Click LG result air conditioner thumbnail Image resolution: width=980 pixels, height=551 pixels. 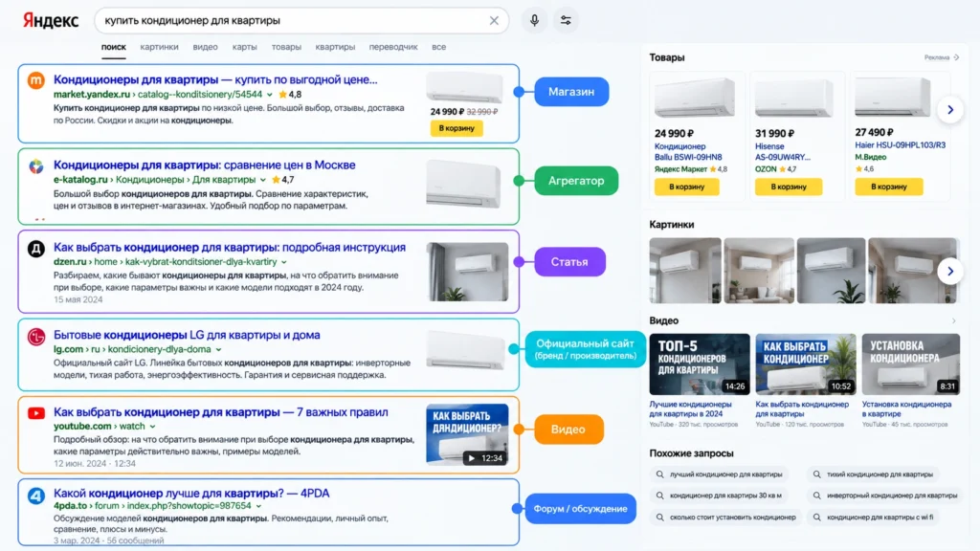point(466,350)
